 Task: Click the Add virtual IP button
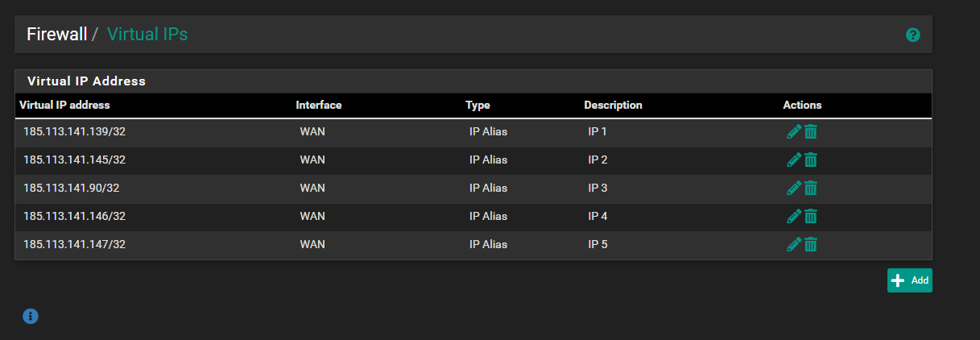click(909, 280)
